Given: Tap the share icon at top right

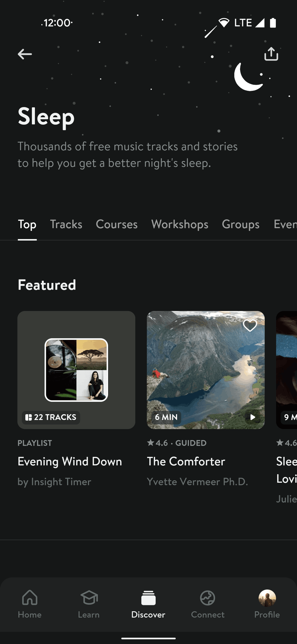Looking at the screenshot, I should pyautogui.click(x=271, y=54).
